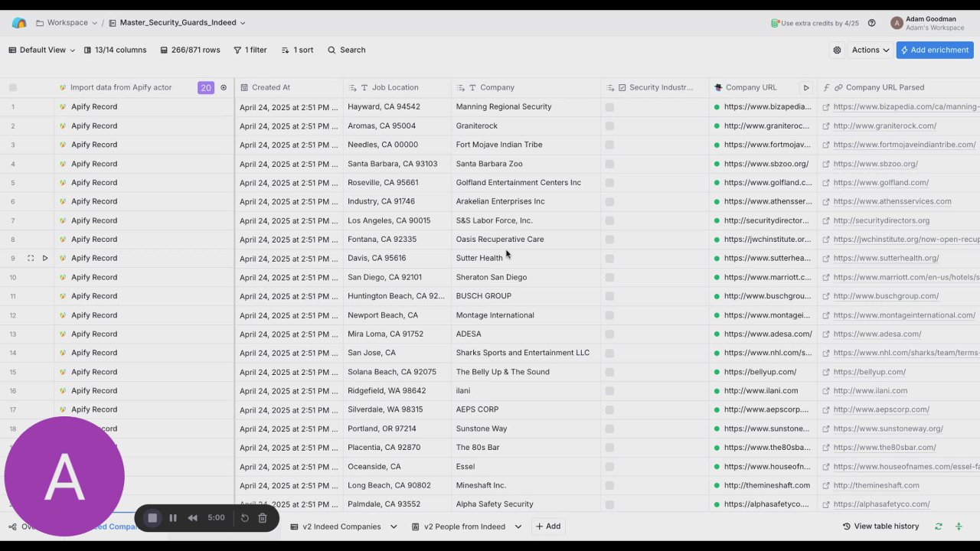Switch to the v2 People from Indeed tab
Screen dimensions: 980x551
coord(458,527)
